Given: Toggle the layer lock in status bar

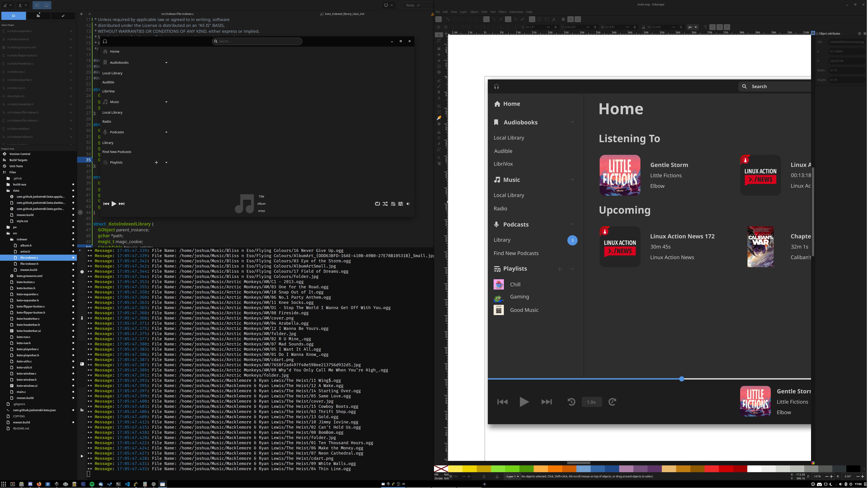Looking at the screenshot, I should click(x=497, y=476).
